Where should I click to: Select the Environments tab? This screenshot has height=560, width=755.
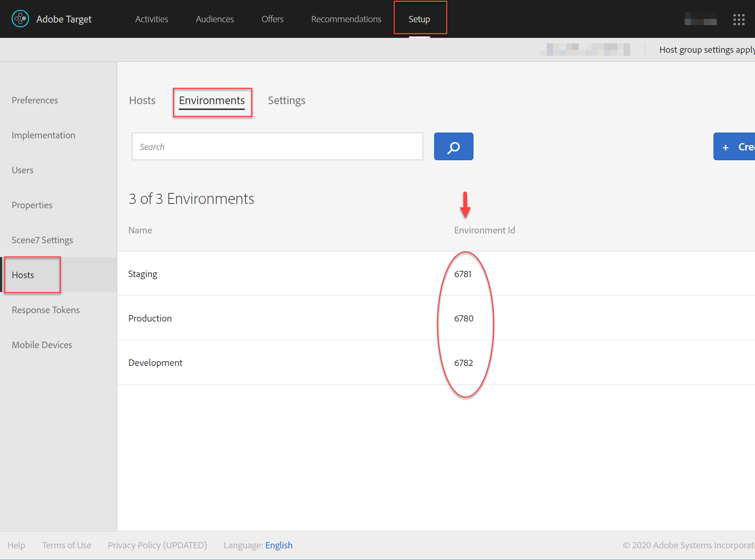[212, 100]
